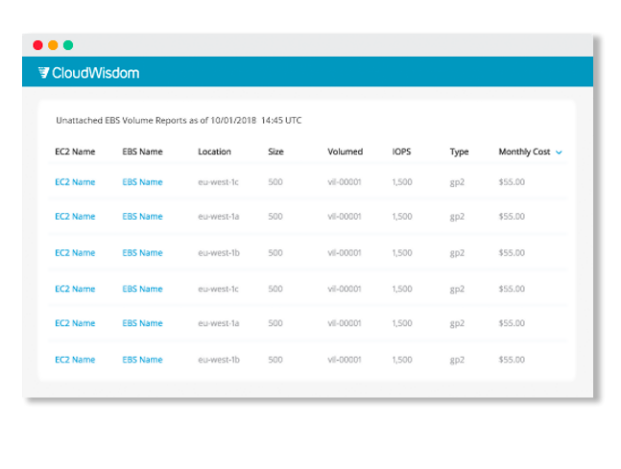Click the CloudWisdom brand name
This screenshot has height=469, width=621.
pos(95,73)
